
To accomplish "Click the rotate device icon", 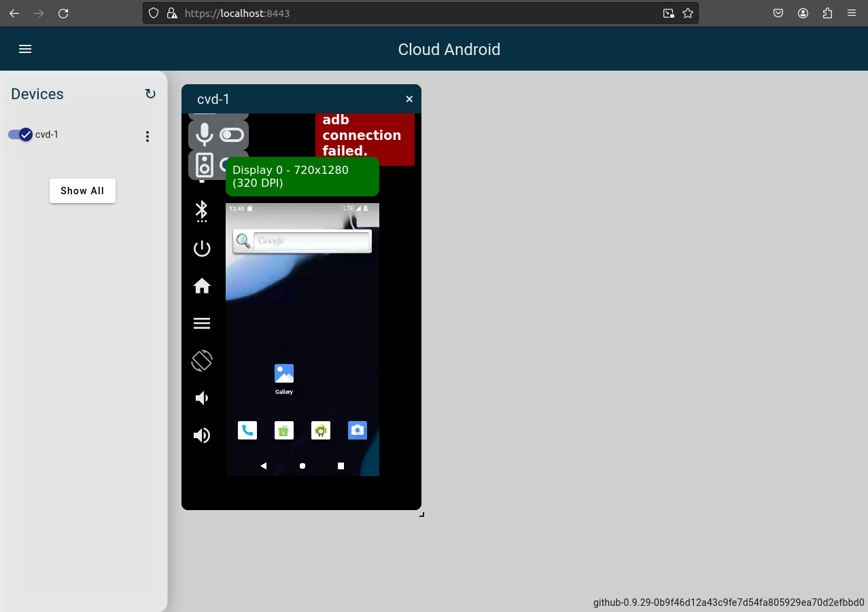I will 202,361.
